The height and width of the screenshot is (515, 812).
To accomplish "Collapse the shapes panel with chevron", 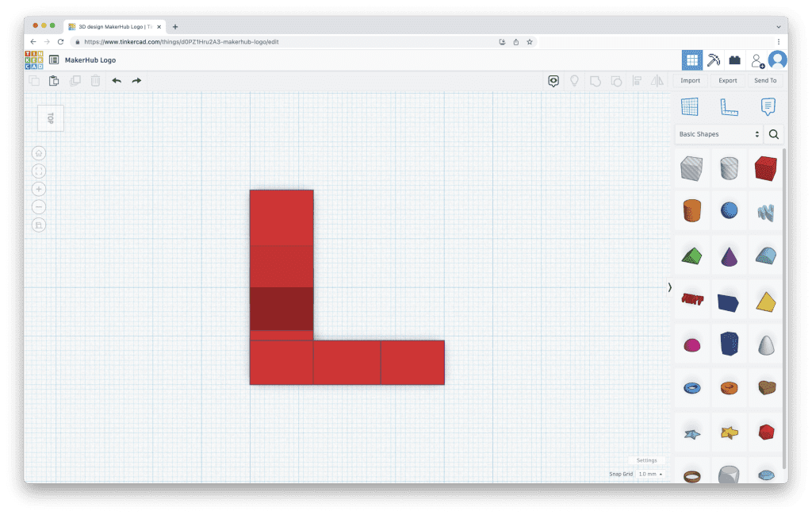I will point(669,287).
